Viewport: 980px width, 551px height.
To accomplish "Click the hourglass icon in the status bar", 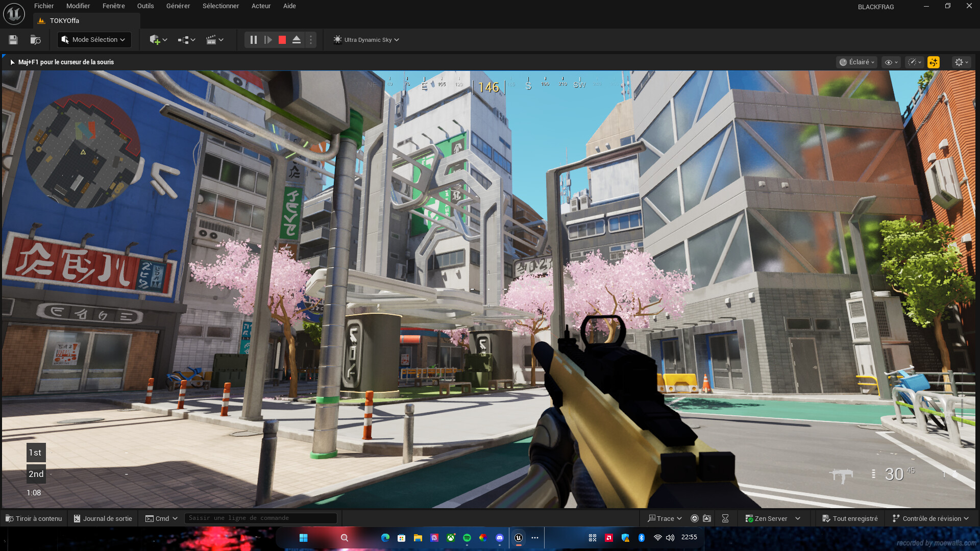I will coord(725,518).
